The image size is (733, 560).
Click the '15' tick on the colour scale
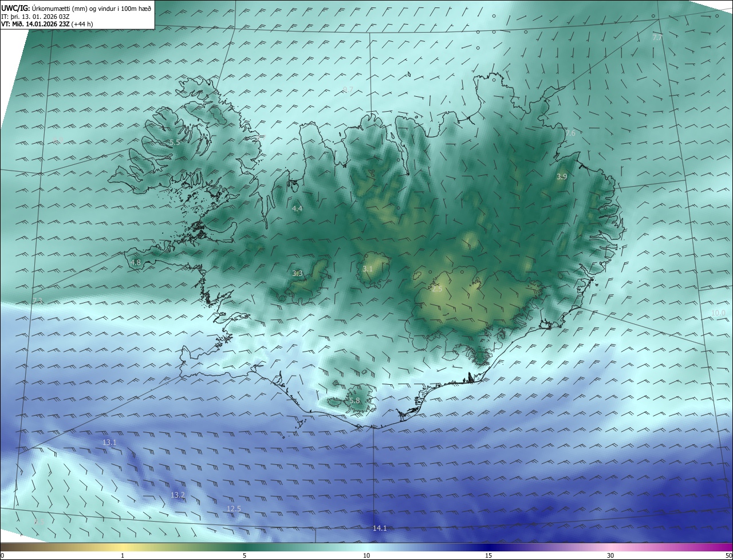coord(488,555)
